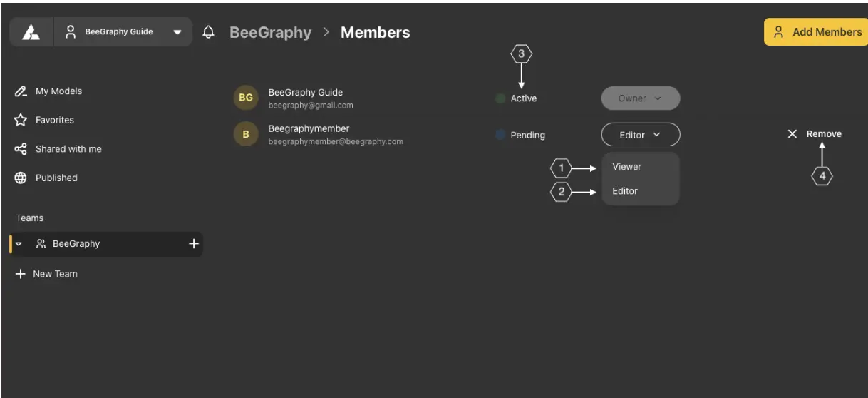Screen dimensions: 868x398
Task: Click the B avatar of Beegraphymember
Action: [246, 134]
